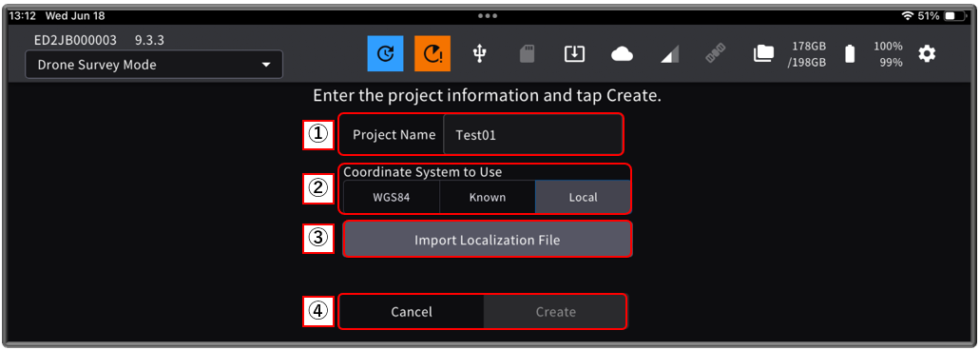Select Known coordinate system
The height and width of the screenshot is (350, 980).
488,197
